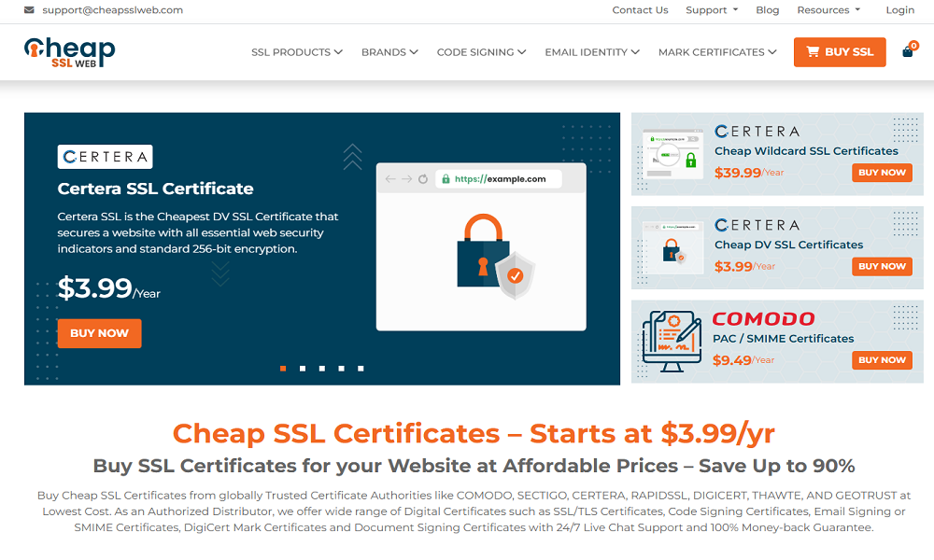
Task: Open the Contact Us link
Action: (x=640, y=10)
